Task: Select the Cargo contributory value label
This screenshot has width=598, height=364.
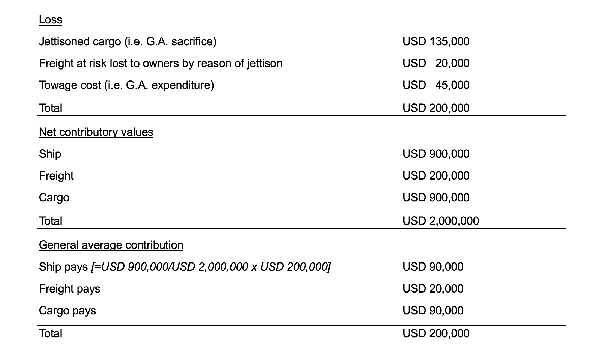Action: [54, 198]
